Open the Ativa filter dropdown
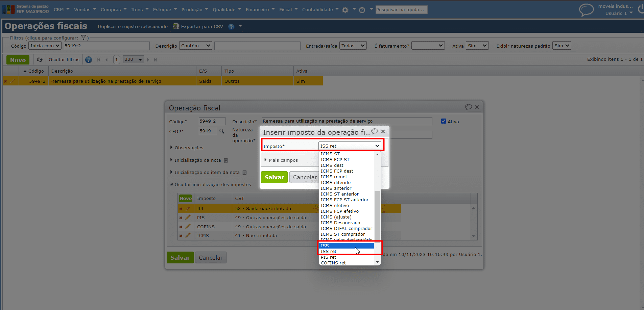 point(477,46)
